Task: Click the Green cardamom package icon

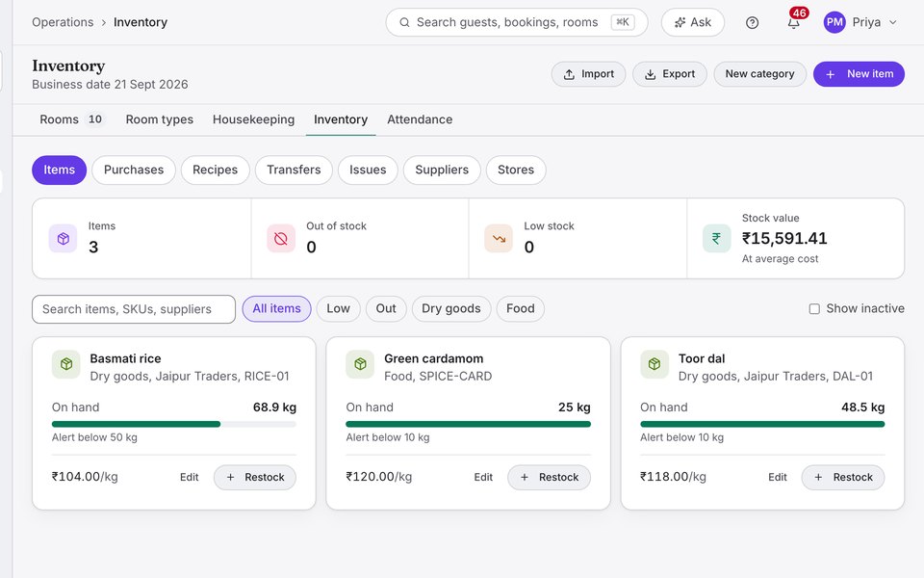Action: click(x=360, y=364)
